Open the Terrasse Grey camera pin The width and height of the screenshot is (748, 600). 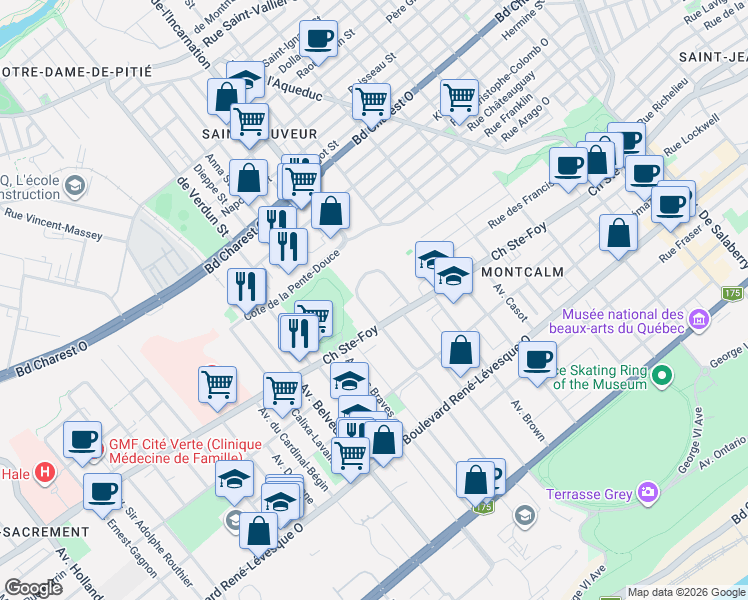[x=648, y=492]
